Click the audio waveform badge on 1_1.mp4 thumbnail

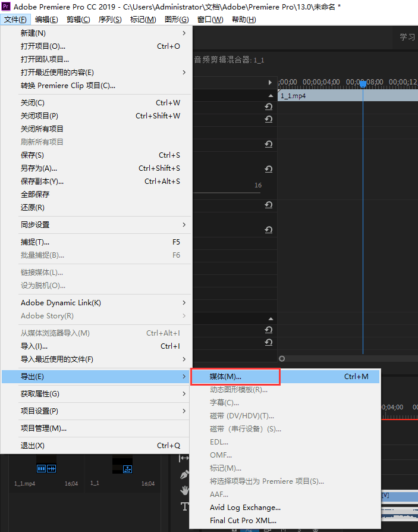pos(52,468)
